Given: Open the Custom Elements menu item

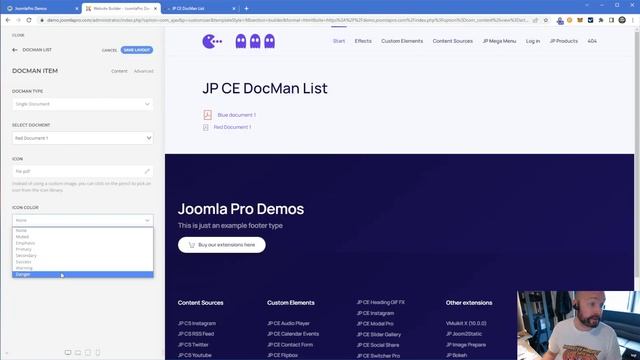Looking at the screenshot, I should [402, 41].
